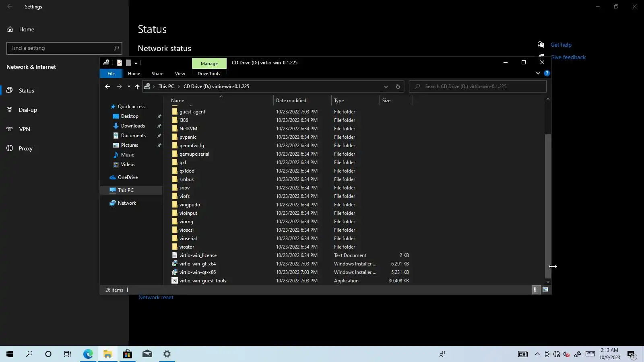Click the Network reset link in Settings
644x362 pixels.
[156, 298]
